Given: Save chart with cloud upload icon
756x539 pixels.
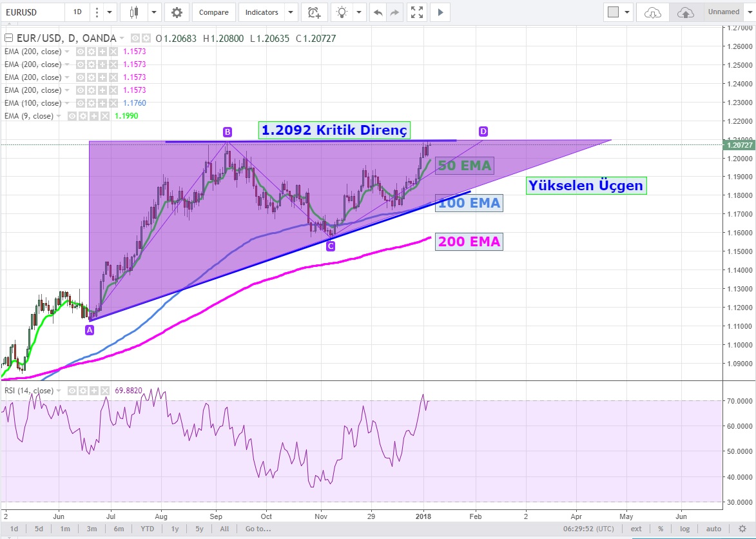Looking at the screenshot, I should tap(686, 12).
